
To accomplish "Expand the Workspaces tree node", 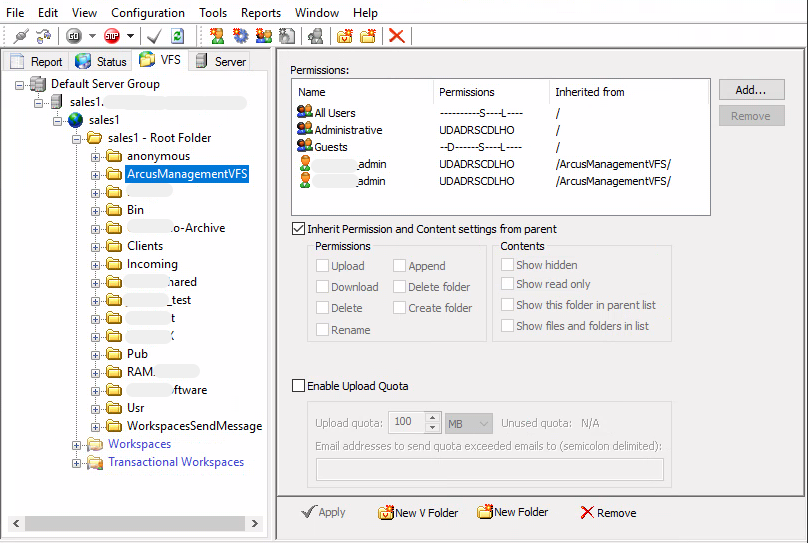I will pos(77,444).
